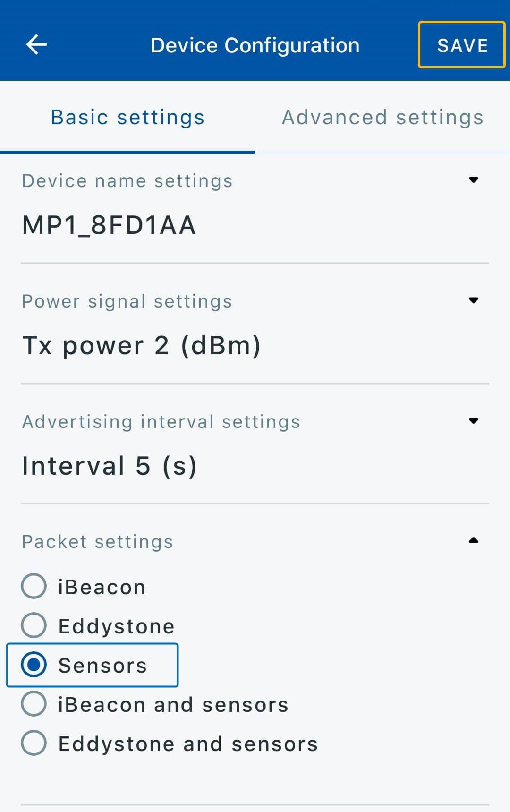This screenshot has width=510, height=812.
Task: Switch to the Basic settings tab
Action: 127,117
